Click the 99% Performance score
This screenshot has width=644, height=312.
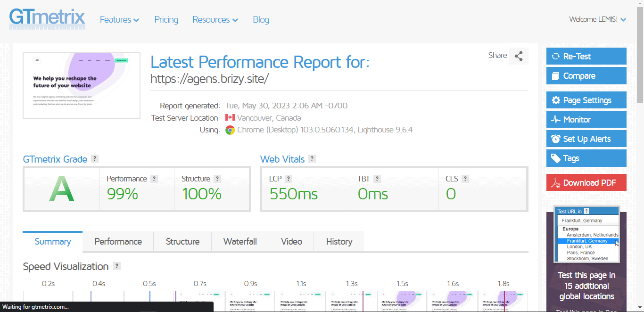(x=122, y=194)
